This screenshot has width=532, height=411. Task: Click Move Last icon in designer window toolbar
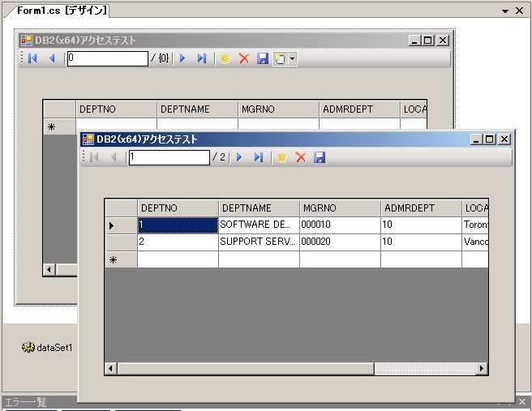(202, 58)
